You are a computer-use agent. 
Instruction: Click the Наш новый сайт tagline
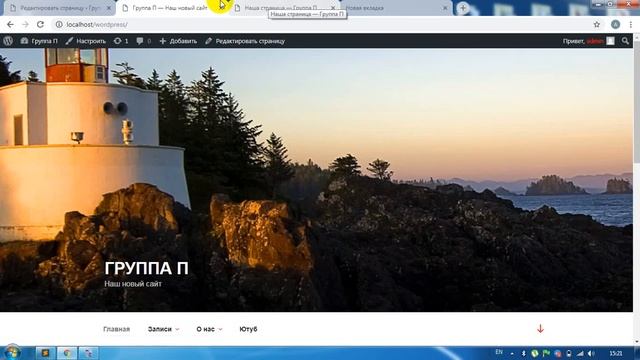point(133,284)
